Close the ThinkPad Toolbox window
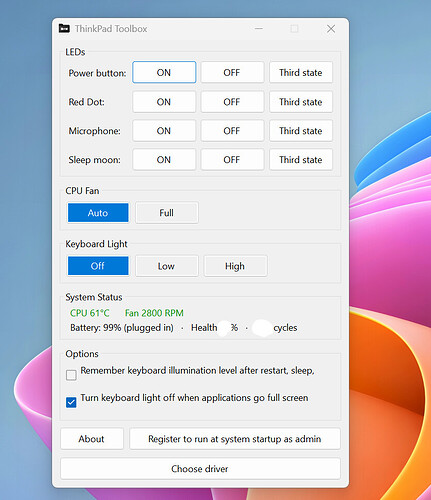This screenshot has width=431, height=500. (x=331, y=29)
